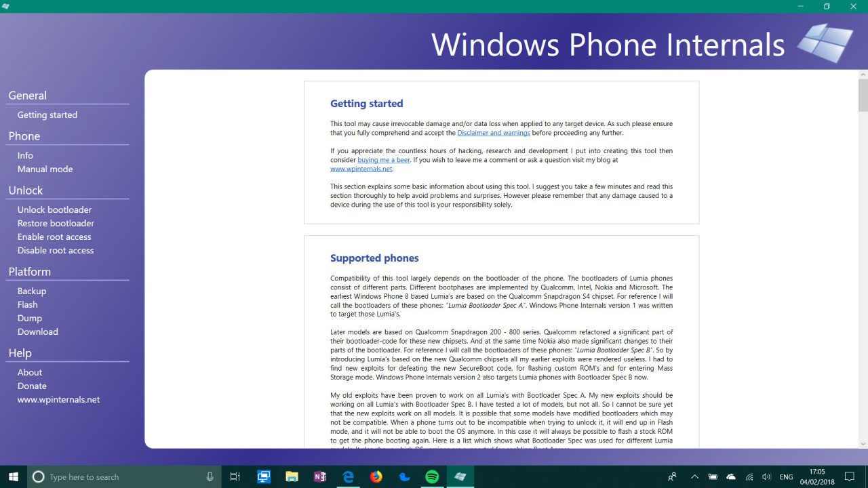Image resolution: width=868 pixels, height=488 pixels.
Task: Open the blue bird taskbar app
Action: pyautogui.click(x=404, y=476)
